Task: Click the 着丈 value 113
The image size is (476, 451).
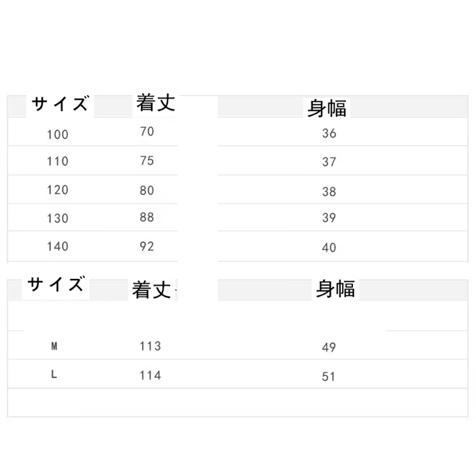Action: point(150,346)
